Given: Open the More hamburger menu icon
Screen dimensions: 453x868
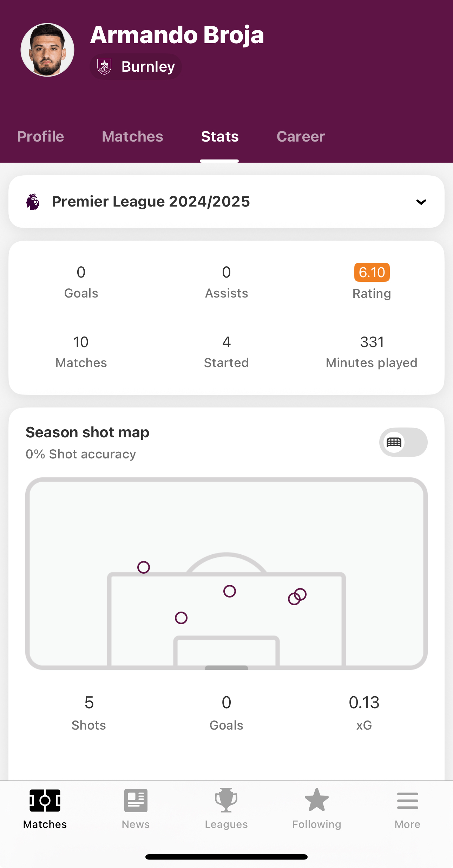Looking at the screenshot, I should tap(407, 801).
